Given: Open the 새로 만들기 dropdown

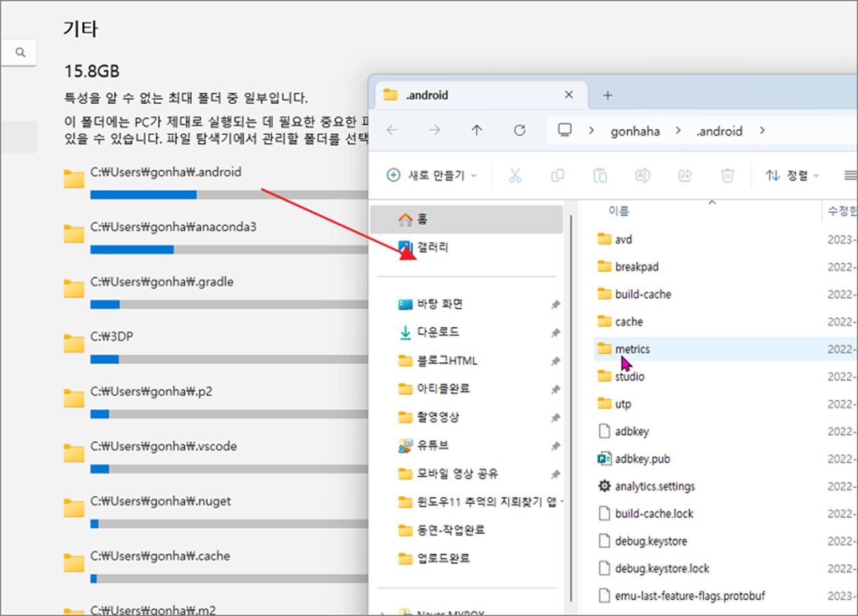Looking at the screenshot, I should point(431,176).
